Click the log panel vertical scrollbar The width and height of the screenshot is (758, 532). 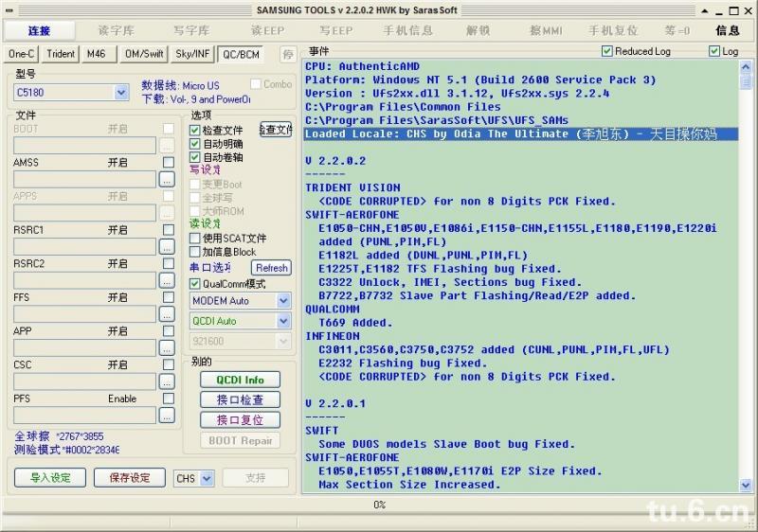[x=745, y=284]
